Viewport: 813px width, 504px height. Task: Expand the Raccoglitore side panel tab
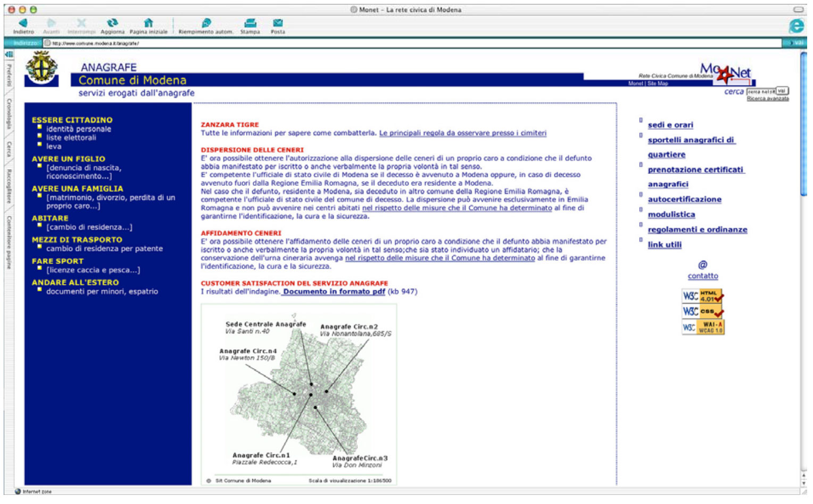point(9,187)
